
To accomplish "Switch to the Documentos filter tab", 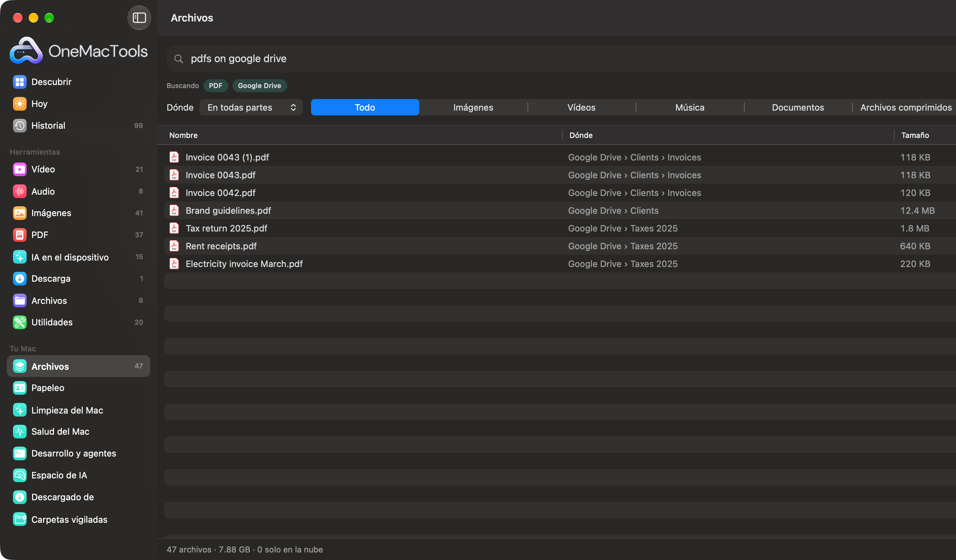I will pos(798,107).
